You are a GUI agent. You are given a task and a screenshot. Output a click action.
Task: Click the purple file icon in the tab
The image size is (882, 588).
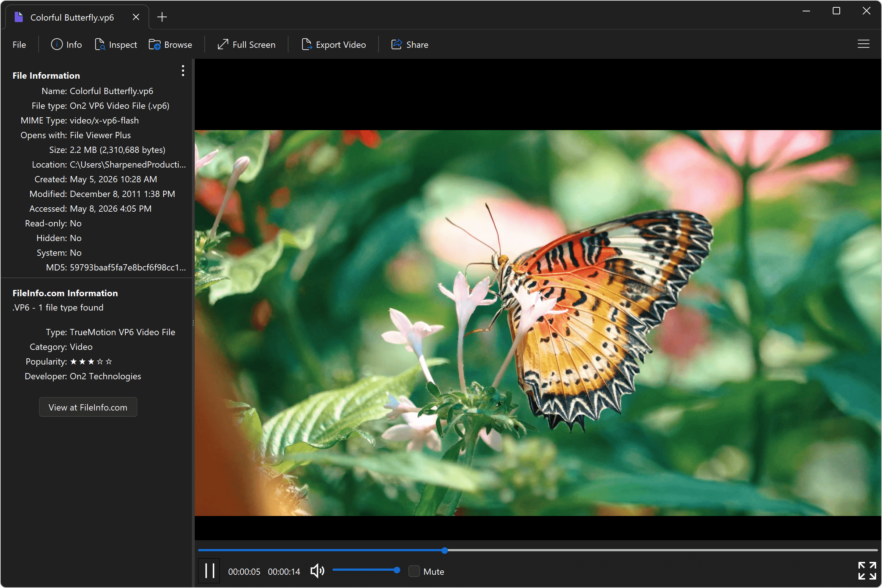[18, 17]
